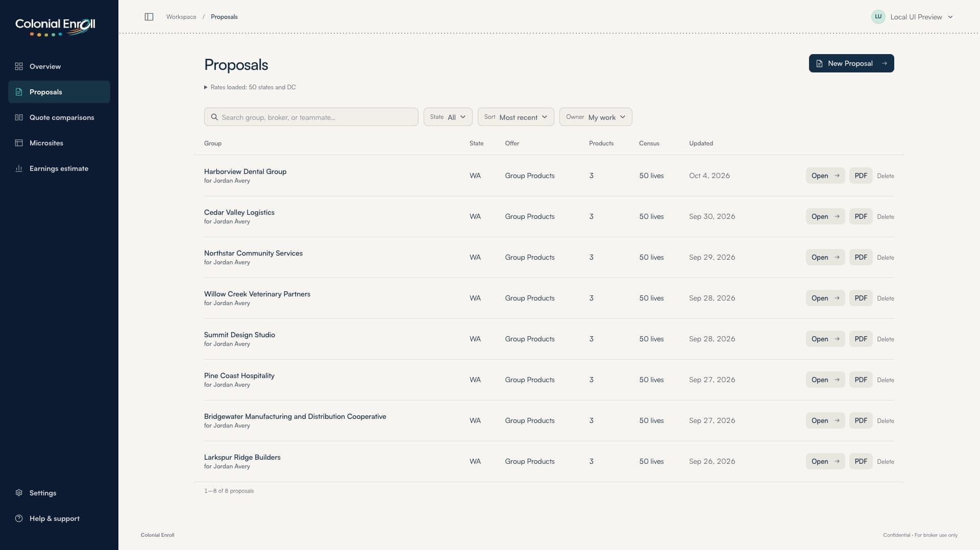Delete the Larkspur Ridge Builders proposal
Screen dimensions: 980x550
pyautogui.click(x=886, y=462)
